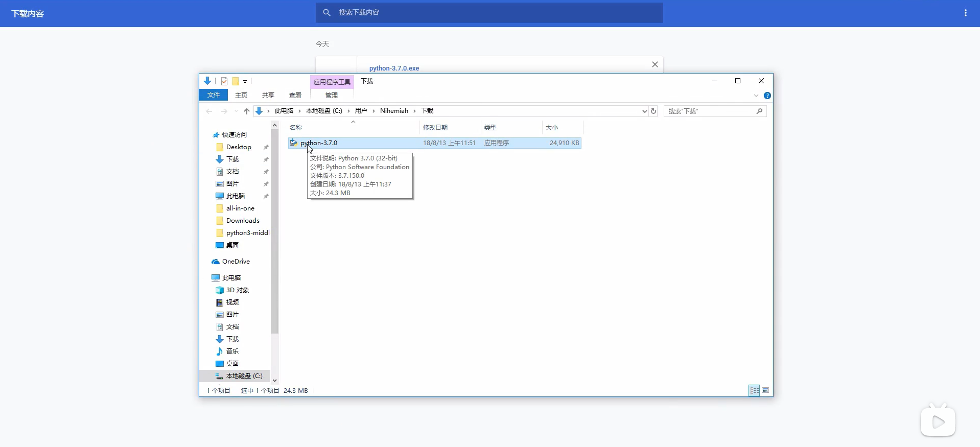
Task: Remove python-3.7.0.exe from the downloads list
Action: click(x=655, y=64)
